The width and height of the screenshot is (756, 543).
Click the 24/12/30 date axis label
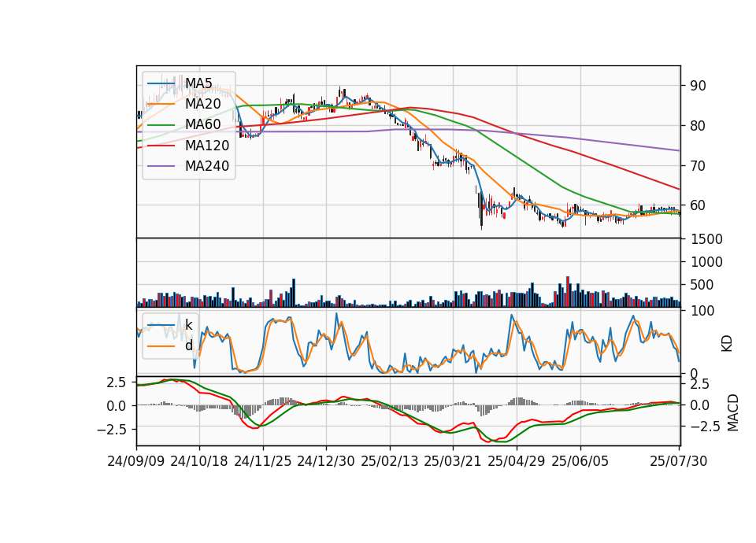click(x=326, y=461)
